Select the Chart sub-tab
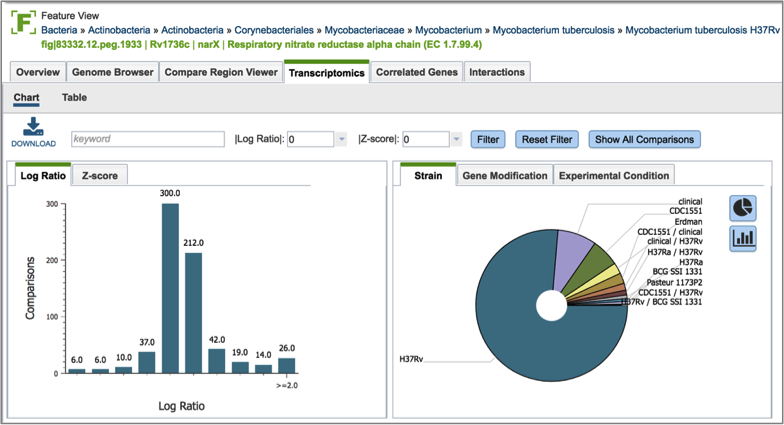784x425 pixels. [26, 98]
